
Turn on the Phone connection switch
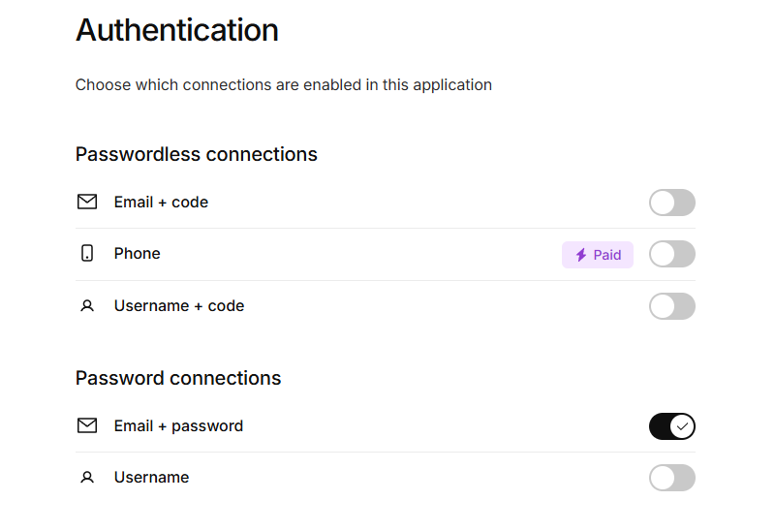(x=671, y=254)
